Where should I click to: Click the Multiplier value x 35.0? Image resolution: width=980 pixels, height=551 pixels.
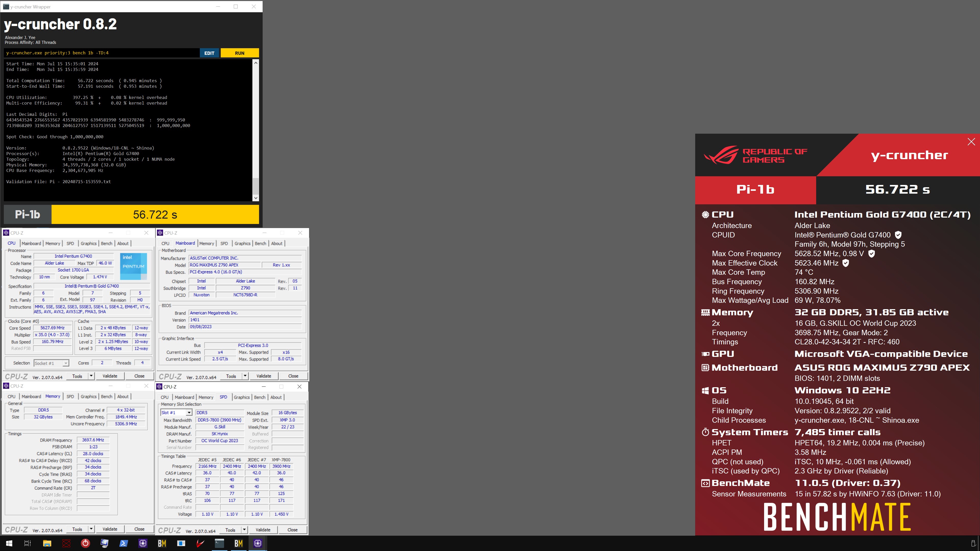53,335
